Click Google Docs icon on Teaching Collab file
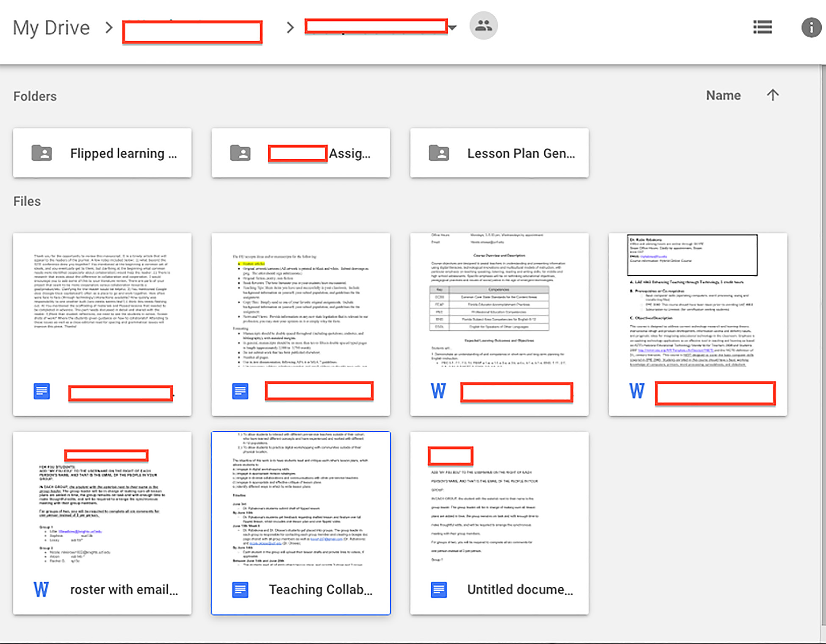Screen dimensions: 826x644 [240, 589]
